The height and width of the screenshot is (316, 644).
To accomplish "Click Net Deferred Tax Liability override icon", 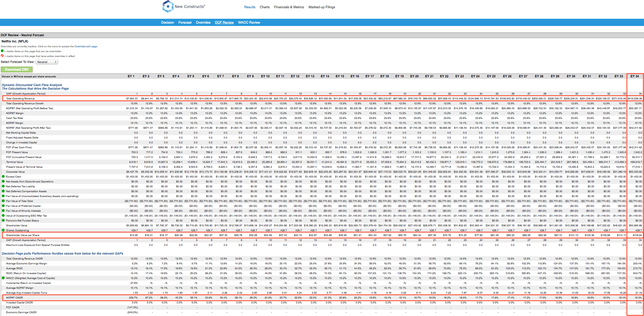I will [3, 186].
